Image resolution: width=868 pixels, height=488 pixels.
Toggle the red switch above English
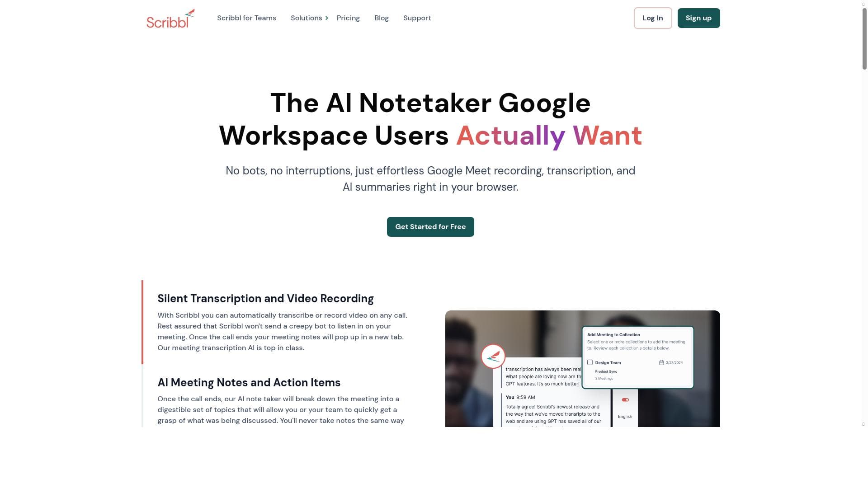(x=625, y=400)
